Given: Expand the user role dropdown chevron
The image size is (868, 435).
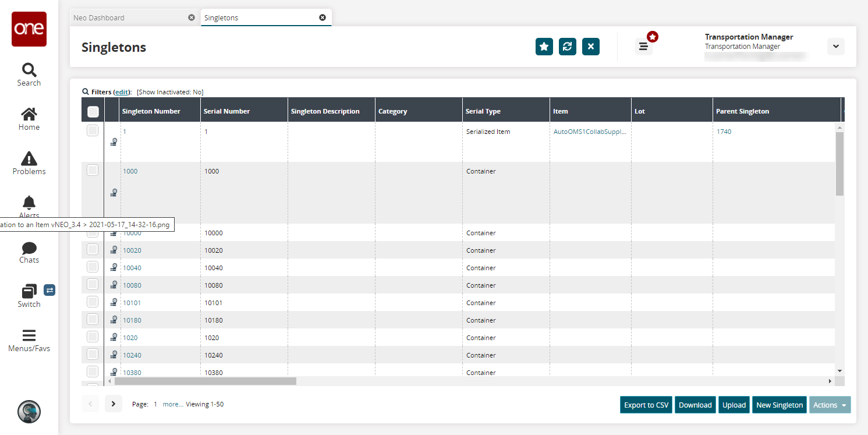Looking at the screenshot, I should click(835, 47).
